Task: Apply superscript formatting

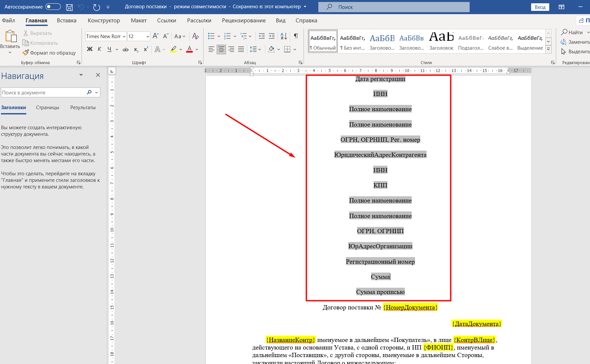Action: tap(146, 49)
